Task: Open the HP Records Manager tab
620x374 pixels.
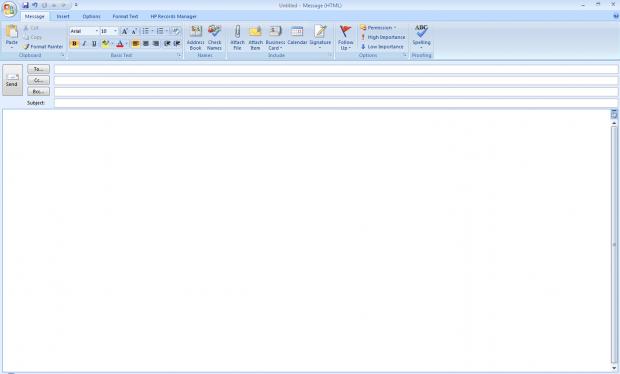Action: point(173,16)
